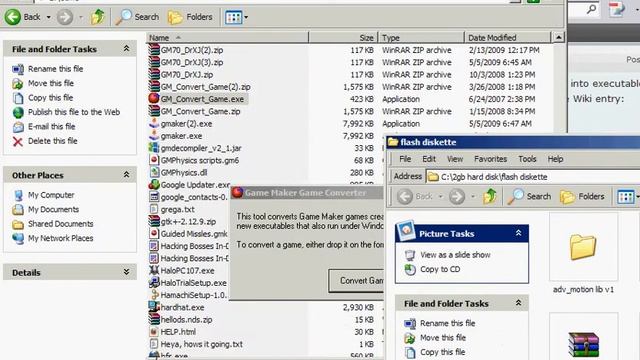Screen dimensions: 640x360
Task: Open My Computer in Other Places
Action: pos(51,195)
